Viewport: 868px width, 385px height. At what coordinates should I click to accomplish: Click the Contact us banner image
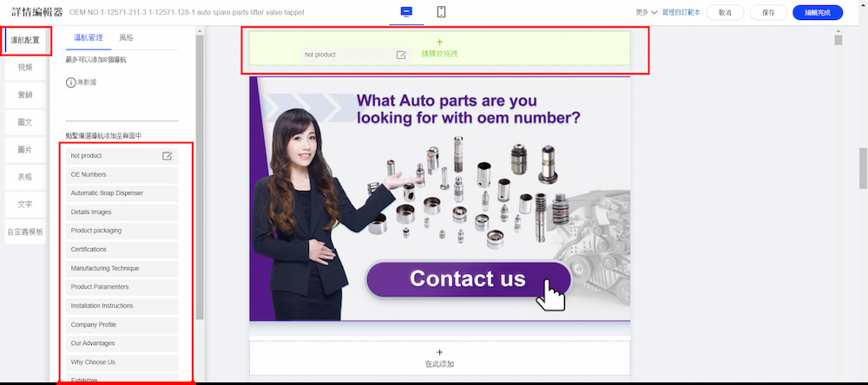[439, 199]
